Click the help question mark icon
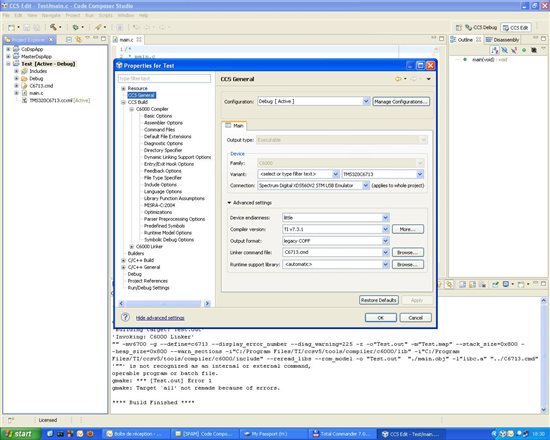The height and width of the screenshot is (440, 550). 125,317
